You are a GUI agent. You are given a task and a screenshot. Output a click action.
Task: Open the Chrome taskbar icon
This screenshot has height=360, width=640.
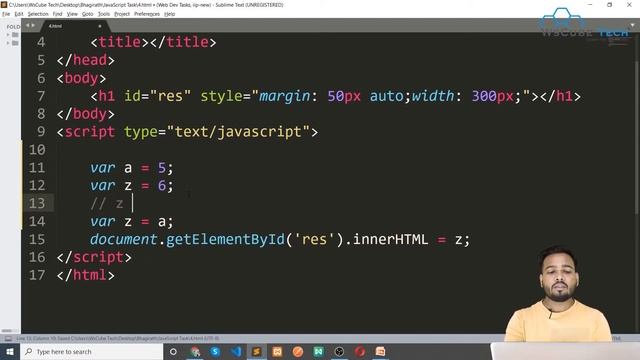(x=195, y=351)
